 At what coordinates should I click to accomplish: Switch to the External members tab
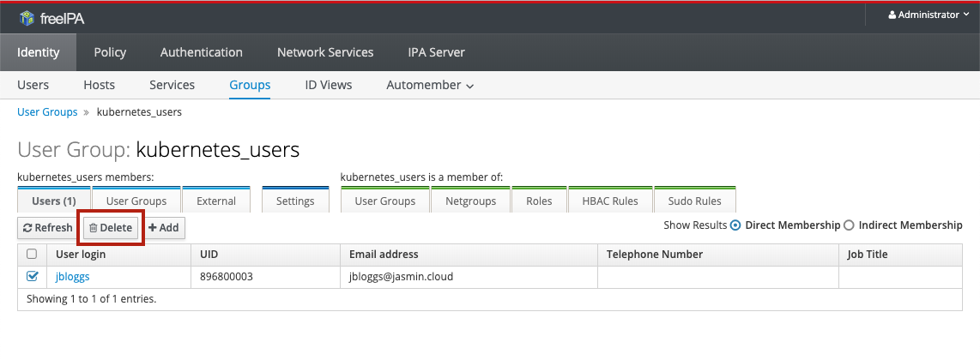tap(216, 201)
